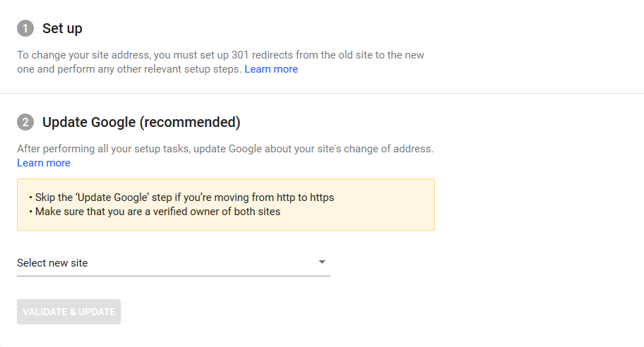This screenshot has width=644, height=347.
Task: Click the underline of the site selector field
Action: (173, 276)
